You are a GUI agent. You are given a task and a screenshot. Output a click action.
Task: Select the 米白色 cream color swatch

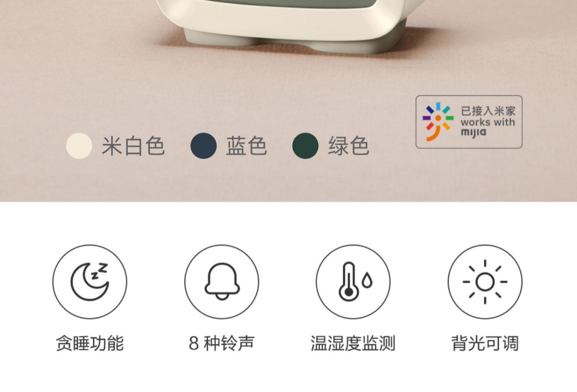click(79, 146)
